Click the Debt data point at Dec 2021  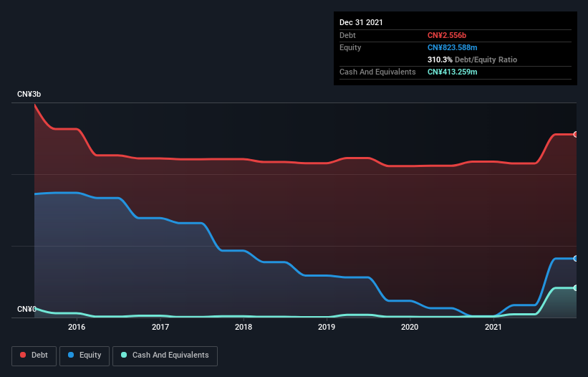click(x=576, y=134)
